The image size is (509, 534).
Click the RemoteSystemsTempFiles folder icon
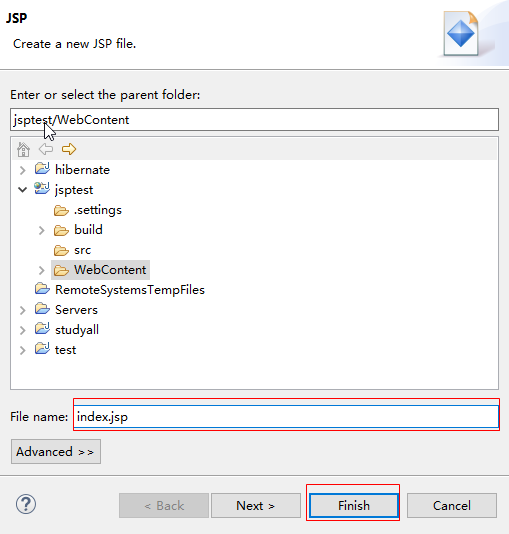click(42, 289)
